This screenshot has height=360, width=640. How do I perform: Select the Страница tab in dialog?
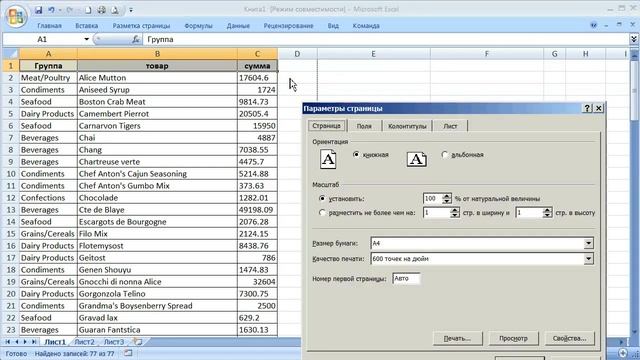coord(327,125)
